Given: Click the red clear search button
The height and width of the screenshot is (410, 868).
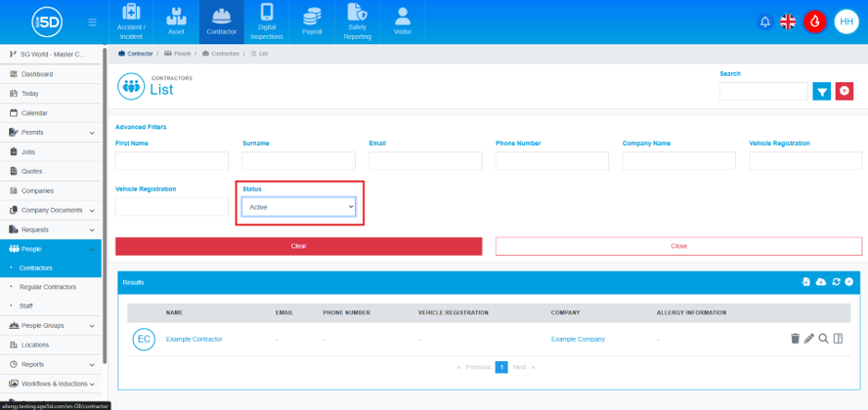Looking at the screenshot, I should pyautogui.click(x=844, y=91).
